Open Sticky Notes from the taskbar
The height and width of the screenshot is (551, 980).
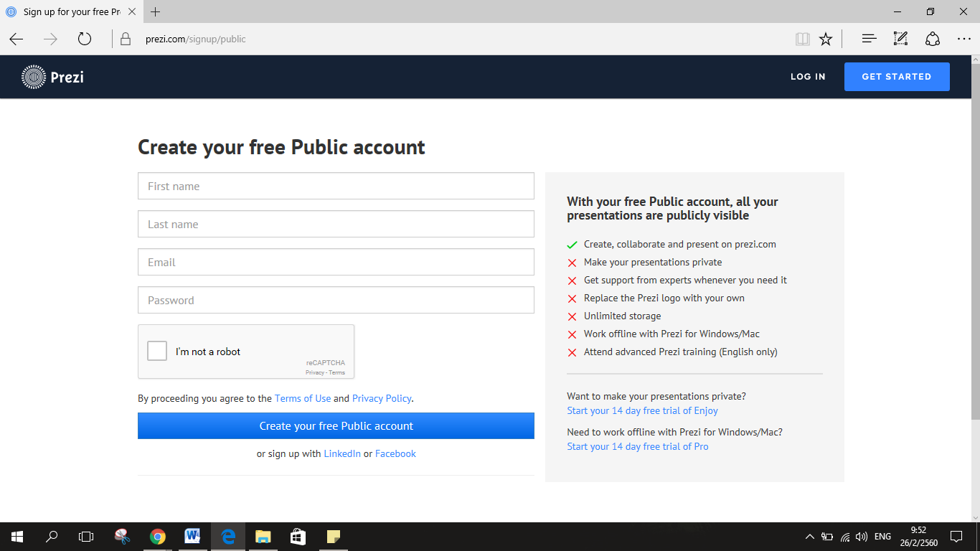[x=333, y=536]
